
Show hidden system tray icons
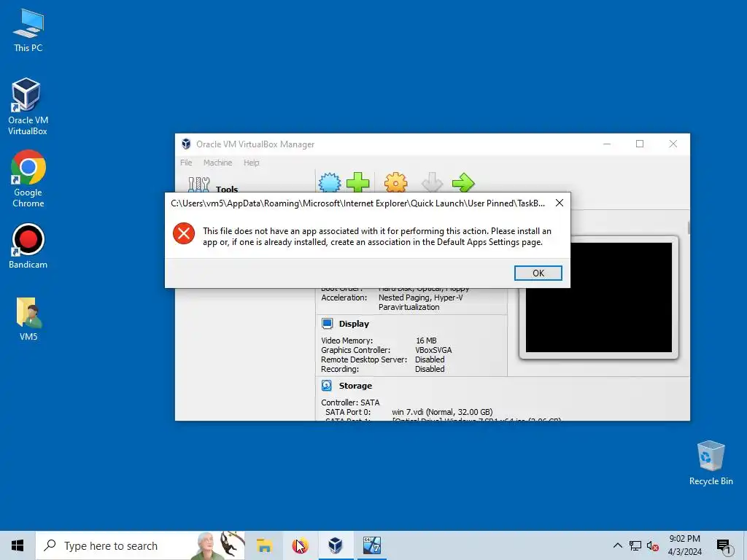point(617,545)
